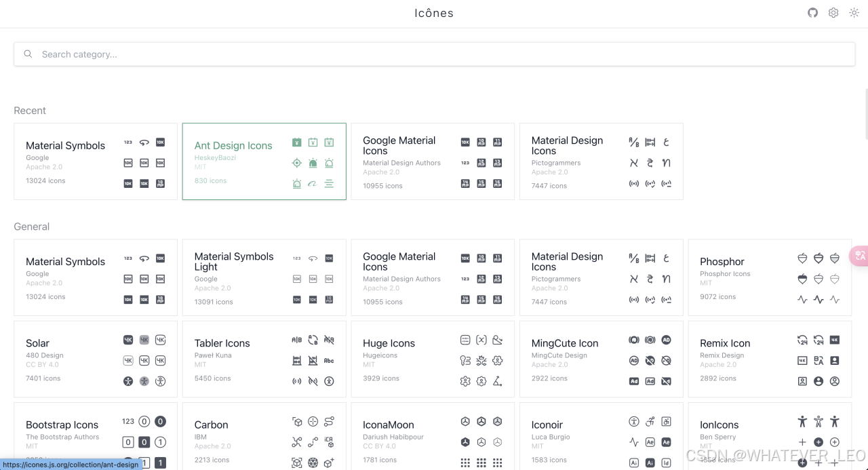868x470 pixels.
Task: Open Google Material Icons under General
Action: (x=433, y=277)
